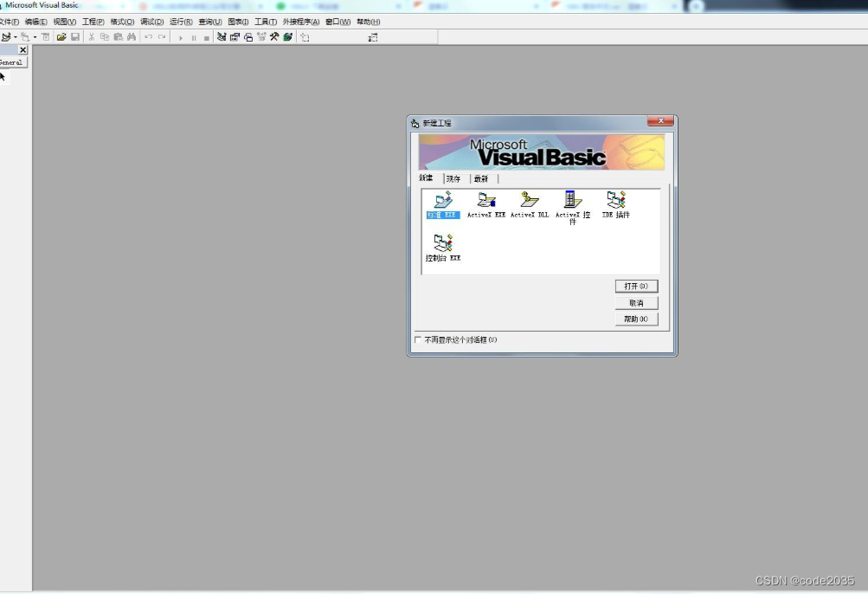Open the 查询(U) menu
This screenshot has width=868, height=594.
click(210, 22)
